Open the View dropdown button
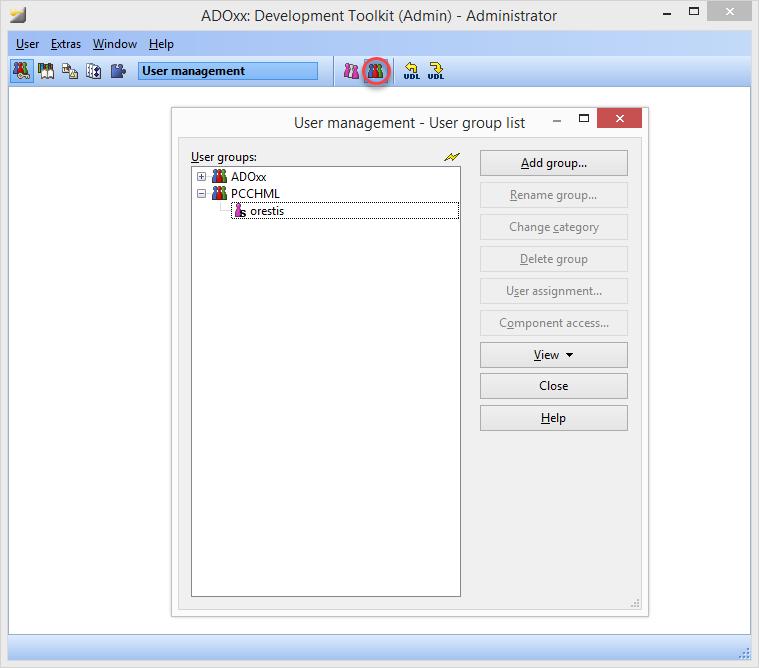Screen dimensions: 759x668 [x=554, y=355]
